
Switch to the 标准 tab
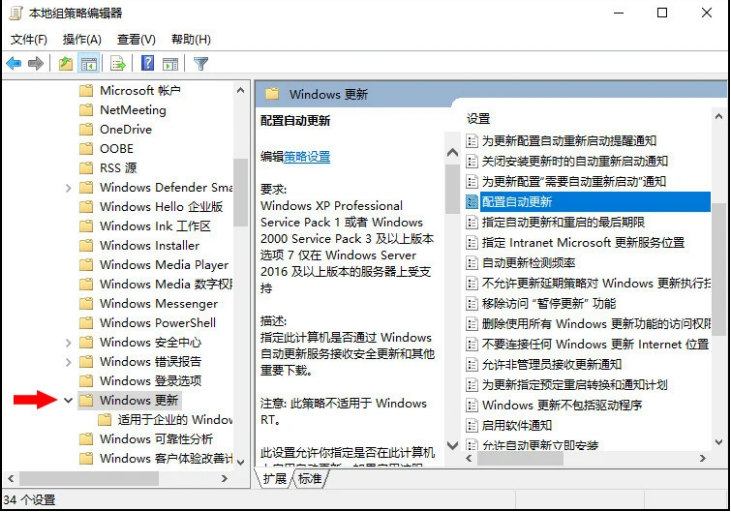pyautogui.click(x=311, y=479)
